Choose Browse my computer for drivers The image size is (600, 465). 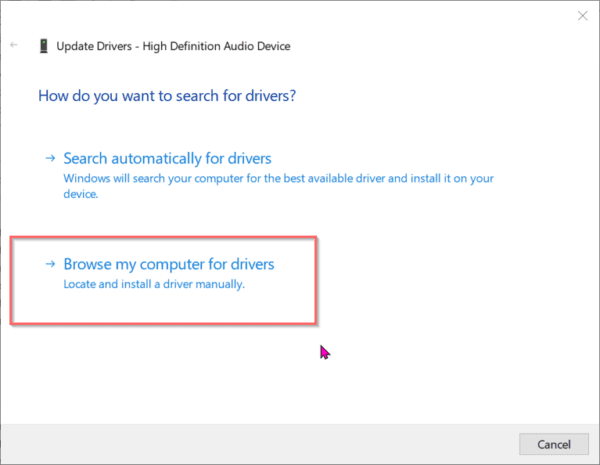[x=168, y=265]
